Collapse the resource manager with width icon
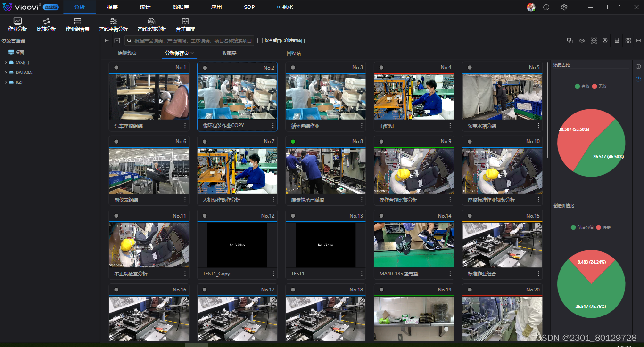This screenshot has height=347, width=644. tap(107, 40)
